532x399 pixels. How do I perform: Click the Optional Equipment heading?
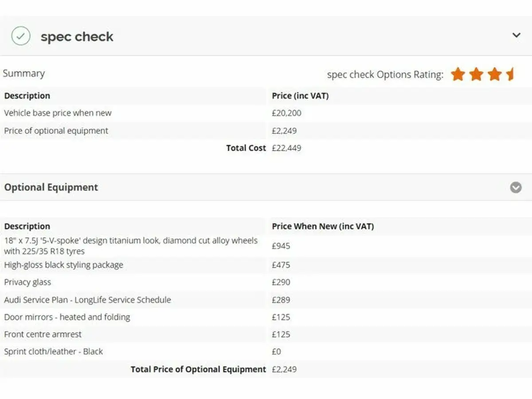[51, 187]
